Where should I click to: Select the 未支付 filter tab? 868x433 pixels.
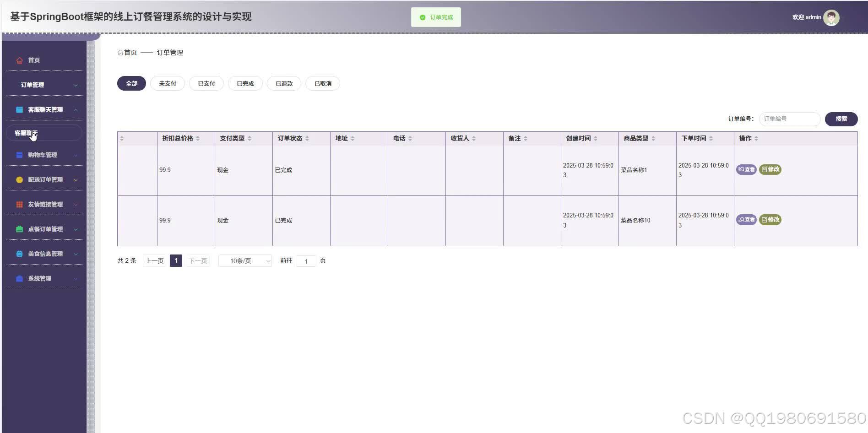coord(168,84)
